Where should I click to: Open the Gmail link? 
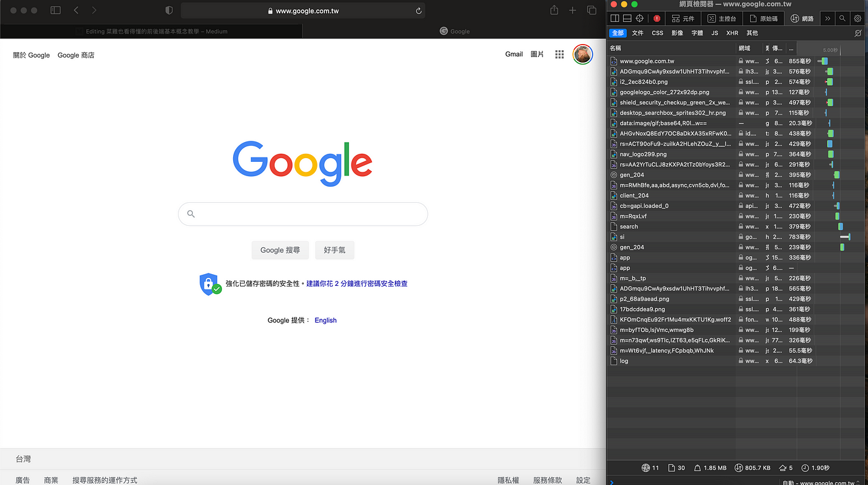click(x=514, y=55)
